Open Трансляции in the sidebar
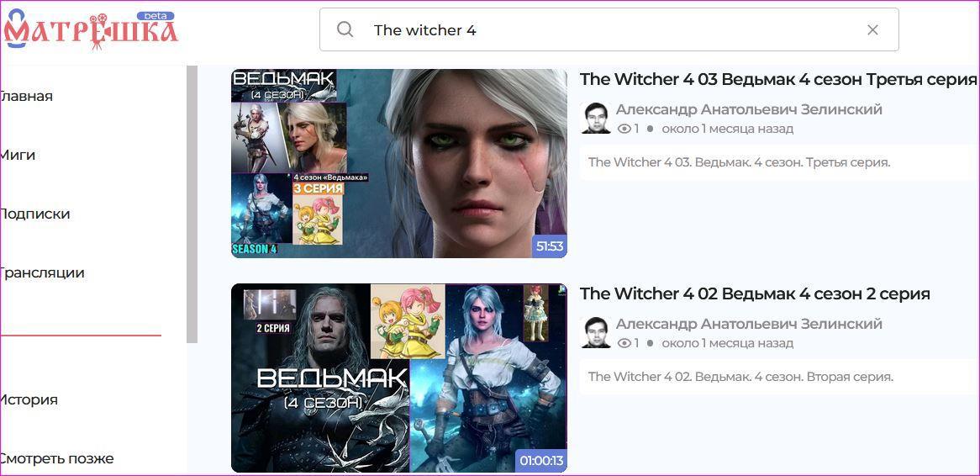Image resolution: width=980 pixels, height=476 pixels. (42, 272)
